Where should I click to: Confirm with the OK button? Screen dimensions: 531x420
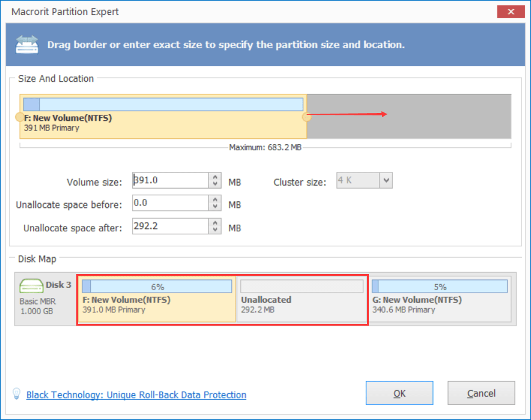point(399,393)
